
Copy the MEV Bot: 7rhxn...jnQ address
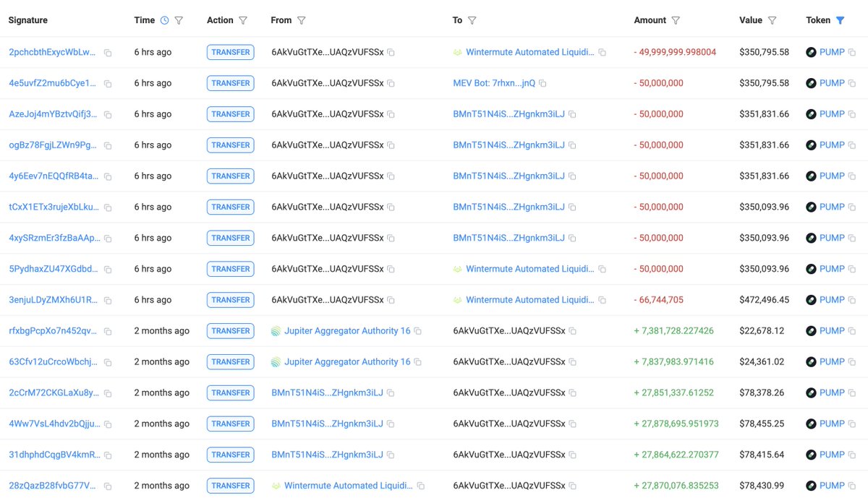pyautogui.click(x=542, y=84)
